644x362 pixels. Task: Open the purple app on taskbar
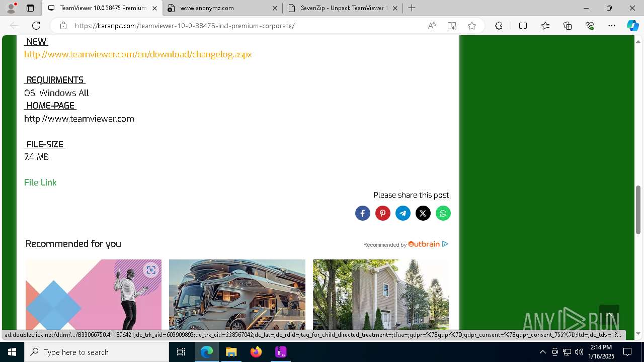[281, 352]
